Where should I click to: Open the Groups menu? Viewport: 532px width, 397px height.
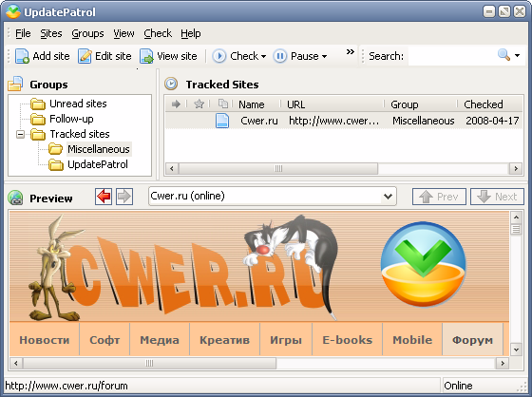click(87, 33)
